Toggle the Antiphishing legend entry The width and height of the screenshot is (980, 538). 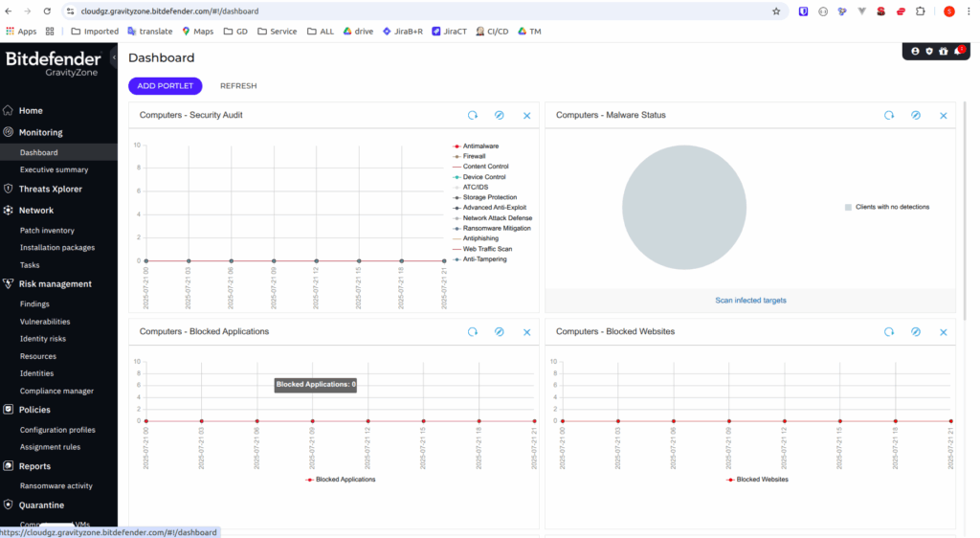point(476,238)
